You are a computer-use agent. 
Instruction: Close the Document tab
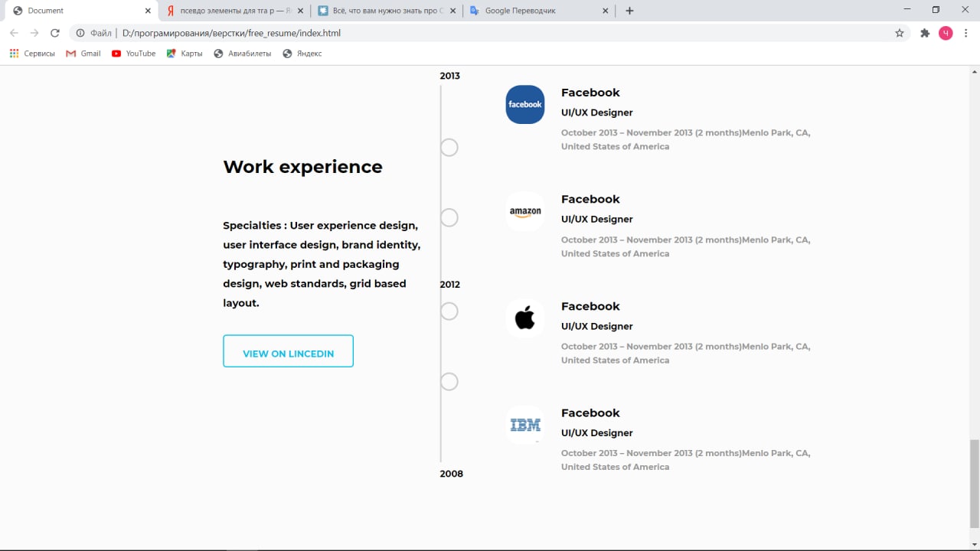pos(148,11)
